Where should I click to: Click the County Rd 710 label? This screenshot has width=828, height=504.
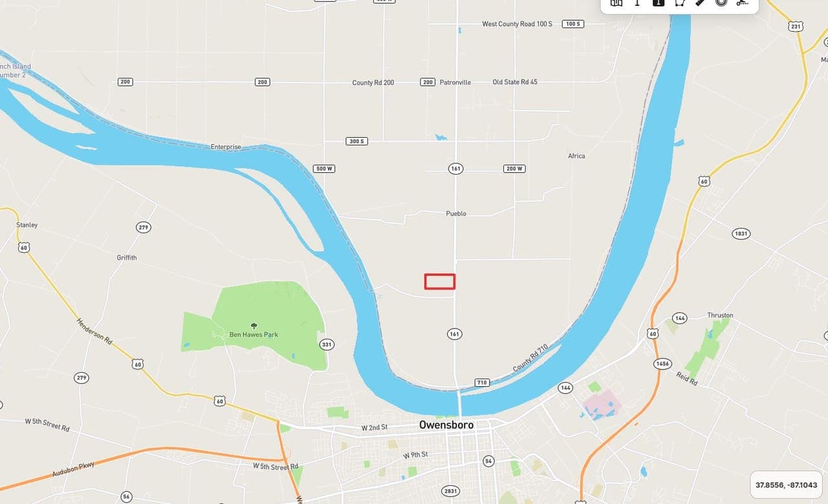530,358
